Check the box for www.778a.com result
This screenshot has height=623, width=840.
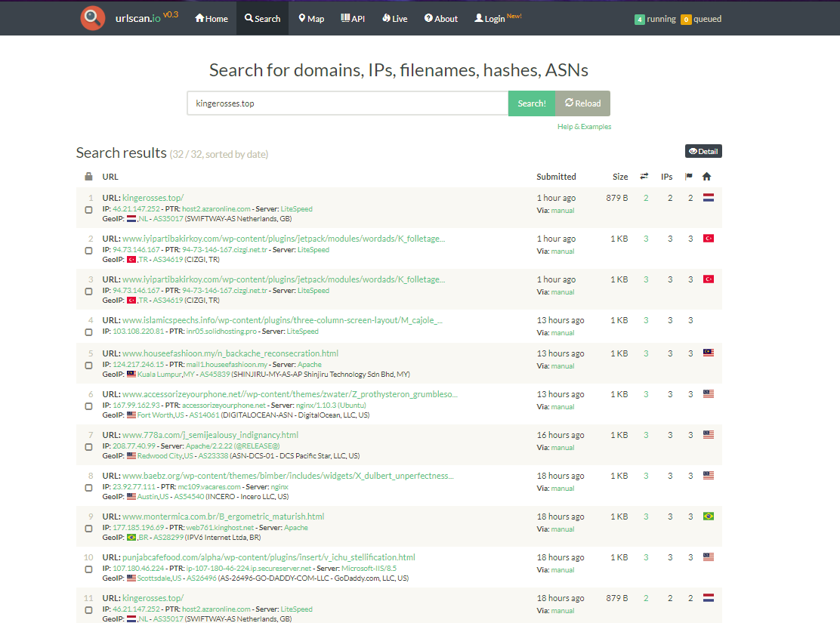pos(88,447)
